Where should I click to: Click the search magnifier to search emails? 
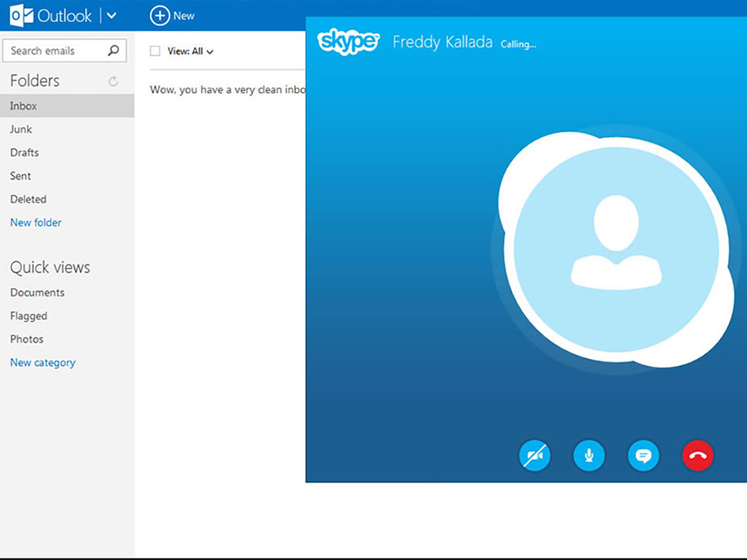(x=113, y=50)
